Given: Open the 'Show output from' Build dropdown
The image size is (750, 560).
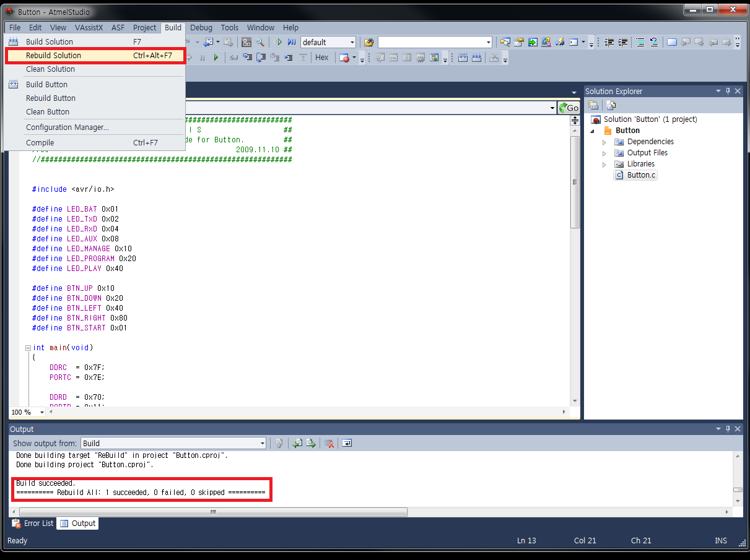Looking at the screenshot, I should click(x=263, y=443).
